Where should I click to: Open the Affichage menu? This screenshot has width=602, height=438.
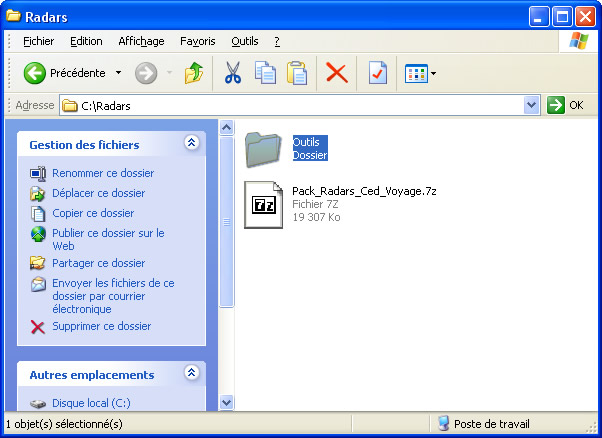(x=141, y=41)
